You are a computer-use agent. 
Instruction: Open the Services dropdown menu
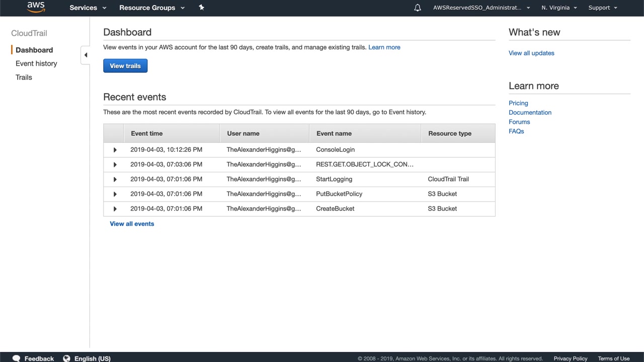point(88,8)
